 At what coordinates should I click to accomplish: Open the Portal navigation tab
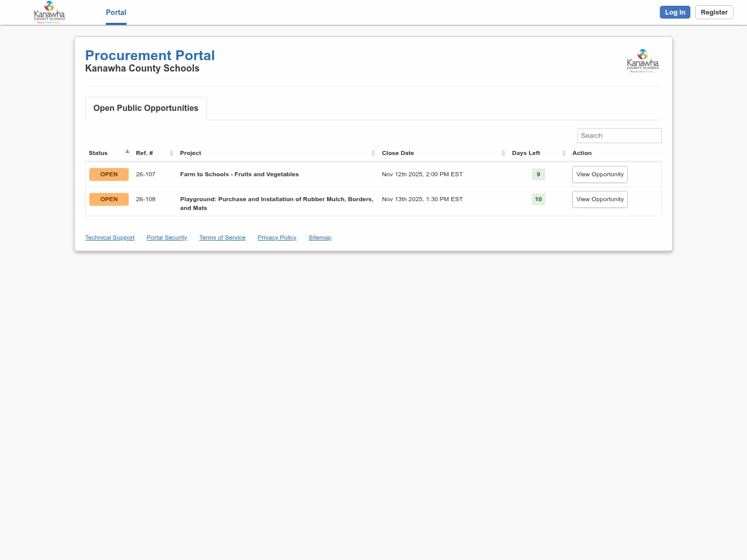point(116,12)
